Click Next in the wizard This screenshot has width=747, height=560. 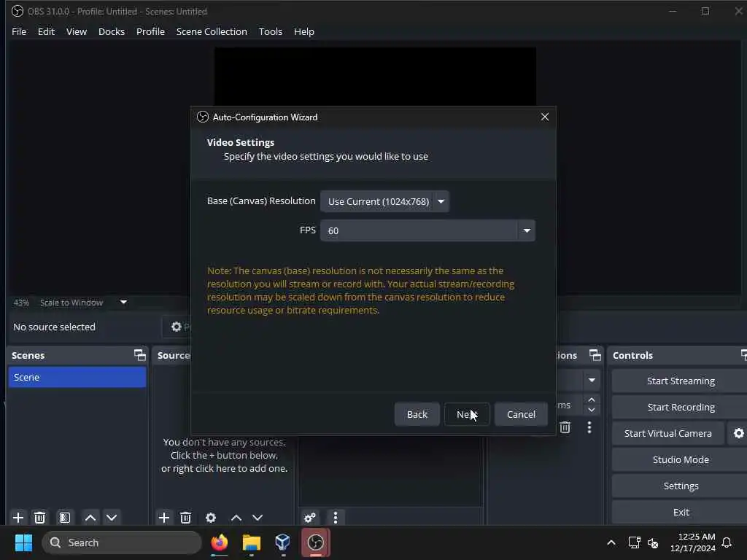coord(467,414)
